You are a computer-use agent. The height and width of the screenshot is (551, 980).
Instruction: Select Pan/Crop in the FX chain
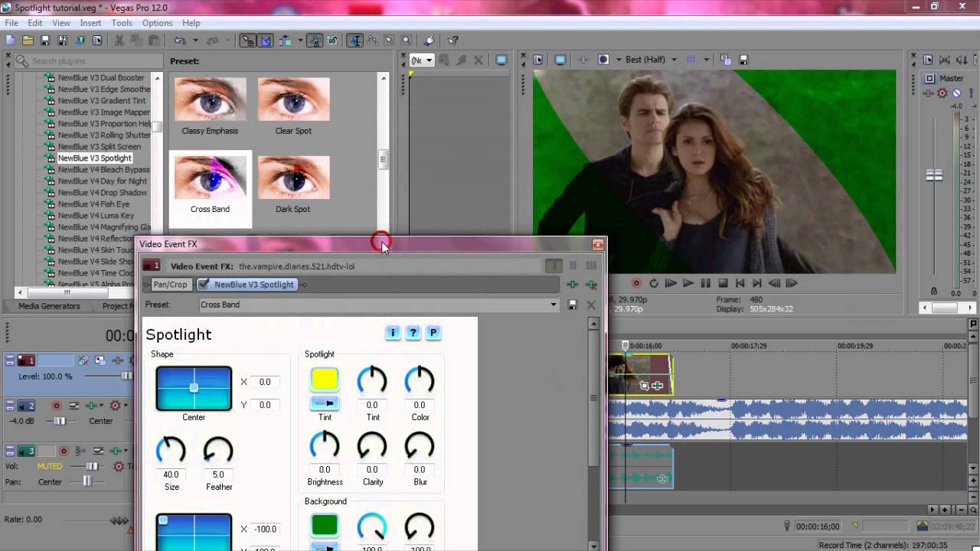click(x=170, y=285)
